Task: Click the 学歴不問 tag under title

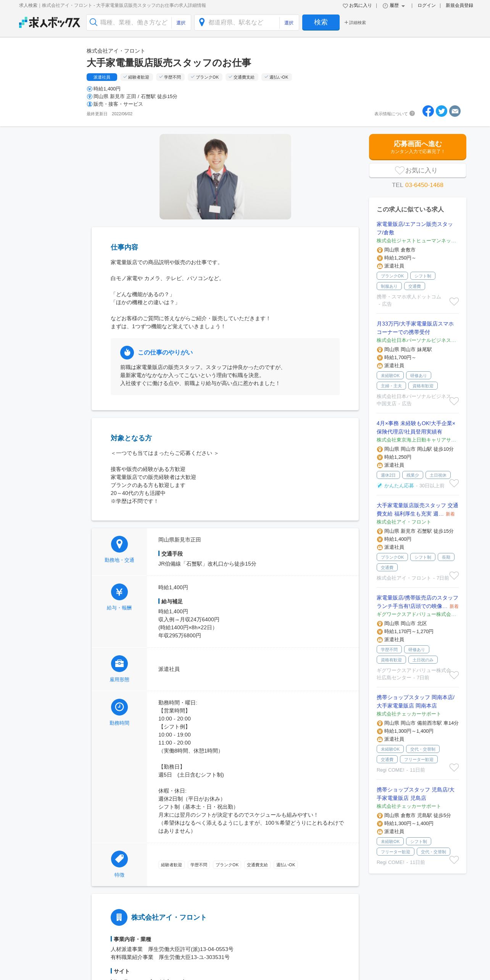Action: 170,77
